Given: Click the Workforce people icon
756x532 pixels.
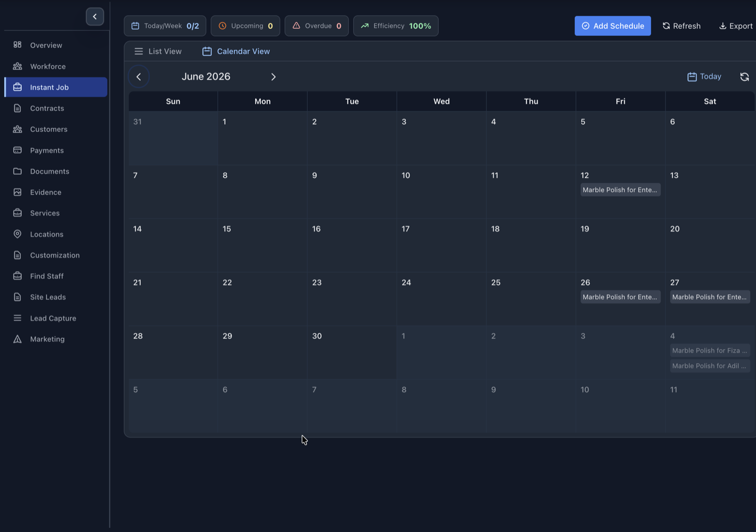Looking at the screenshot, I should pos(17,66).
